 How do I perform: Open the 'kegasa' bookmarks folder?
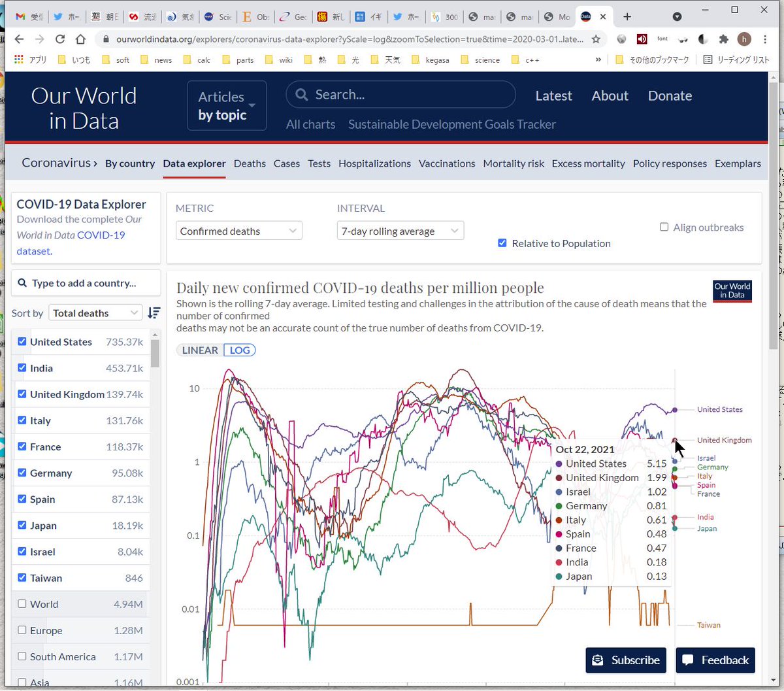tap(433, 59)
